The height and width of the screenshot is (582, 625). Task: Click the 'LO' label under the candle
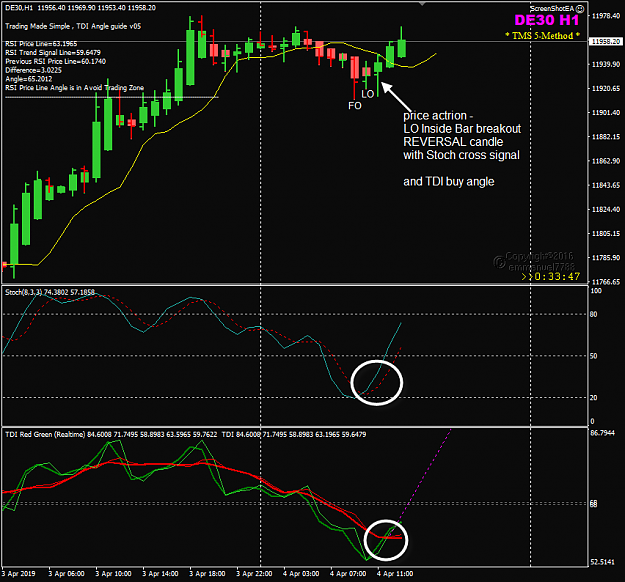coord(368,94)
